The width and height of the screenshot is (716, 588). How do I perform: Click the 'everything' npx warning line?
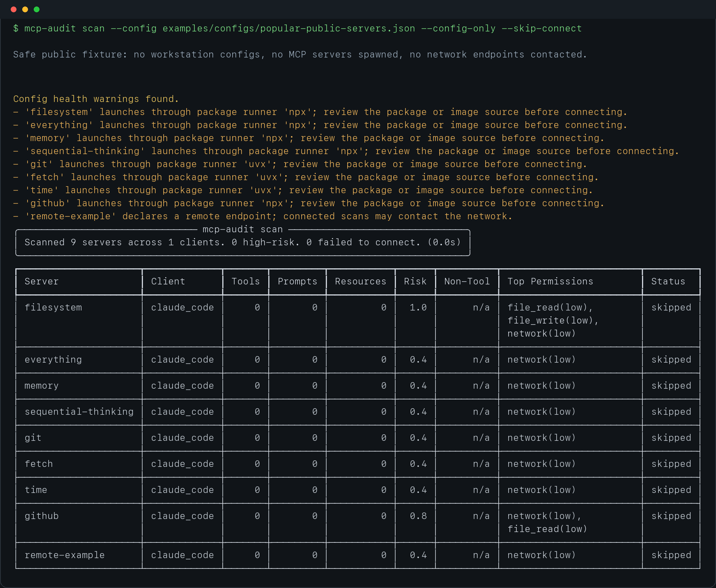point(320,125)
